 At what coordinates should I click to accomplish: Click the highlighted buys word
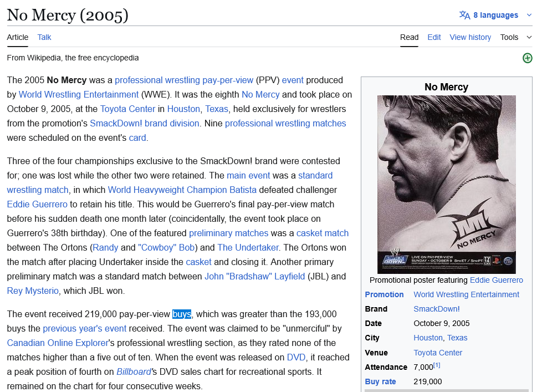point(182,314)
